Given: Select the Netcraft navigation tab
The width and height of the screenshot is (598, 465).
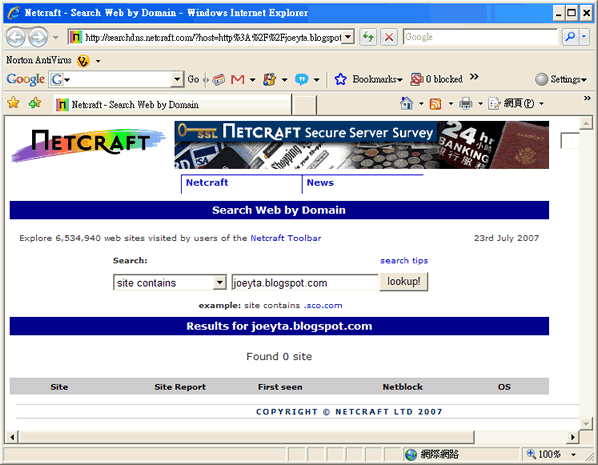Looking at the screenshot, I should (207, 183).
